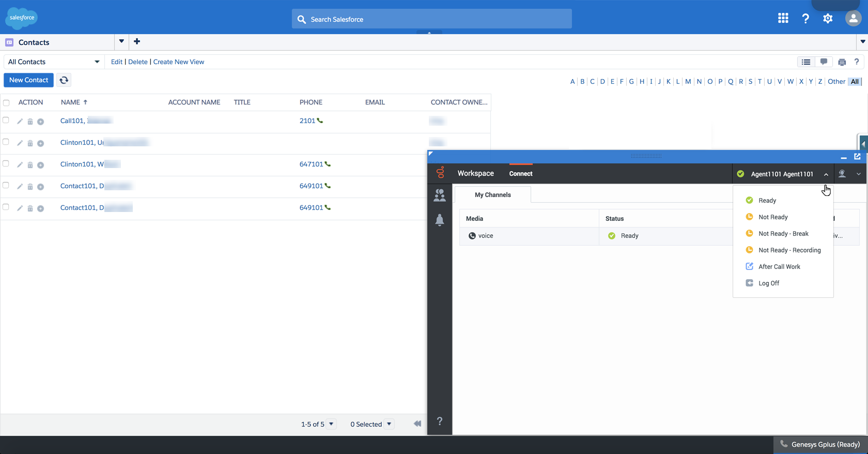This screenshot has height=454, width=868.
Task: Click the Create New View link
Action: click(x=178, y=62)
